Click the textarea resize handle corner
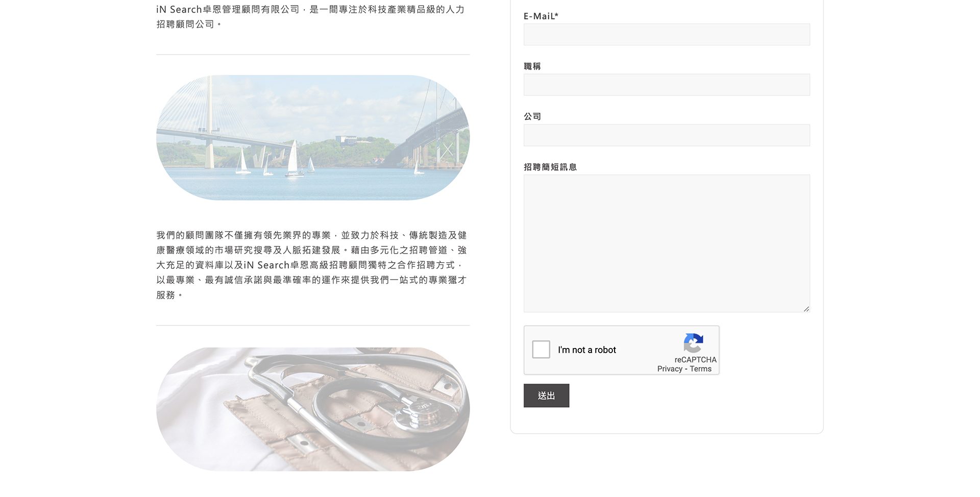 (x=806, y=308)
